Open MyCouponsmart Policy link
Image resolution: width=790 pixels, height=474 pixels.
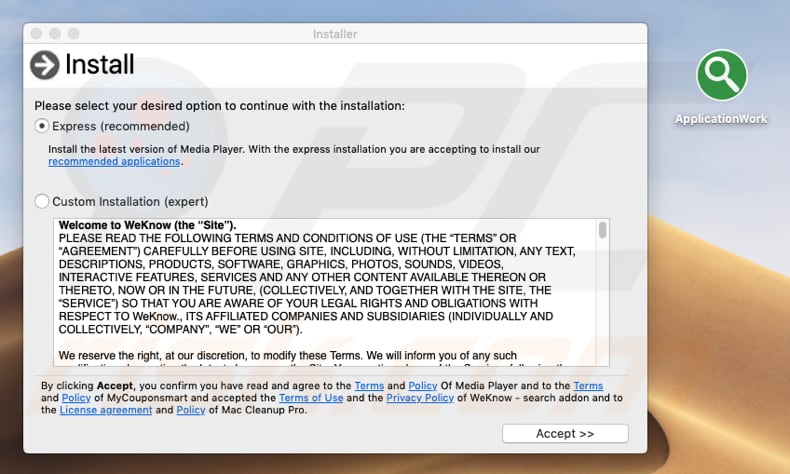pos(76,397)
